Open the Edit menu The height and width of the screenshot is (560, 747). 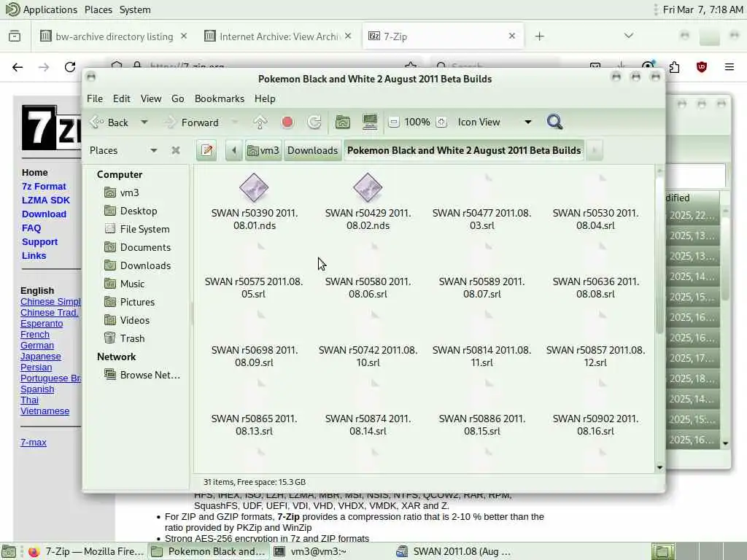[x=122, y=98]
